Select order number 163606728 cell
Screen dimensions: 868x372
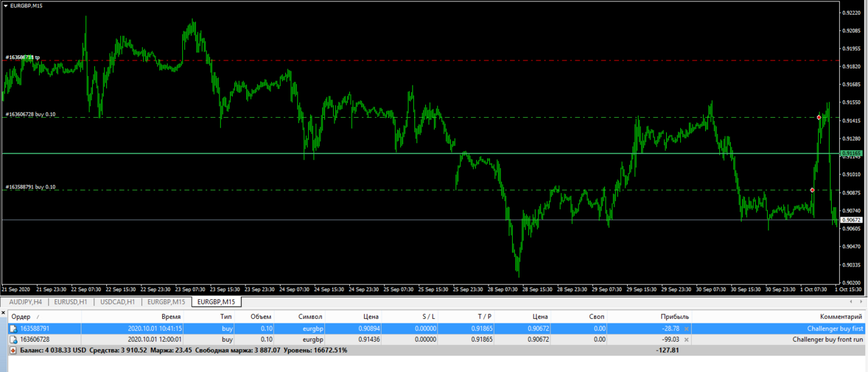[35, 340]
